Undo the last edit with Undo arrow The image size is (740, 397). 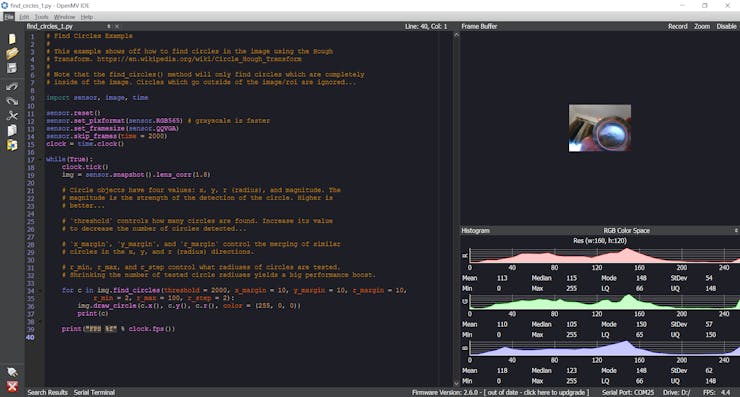pos(12,86)
